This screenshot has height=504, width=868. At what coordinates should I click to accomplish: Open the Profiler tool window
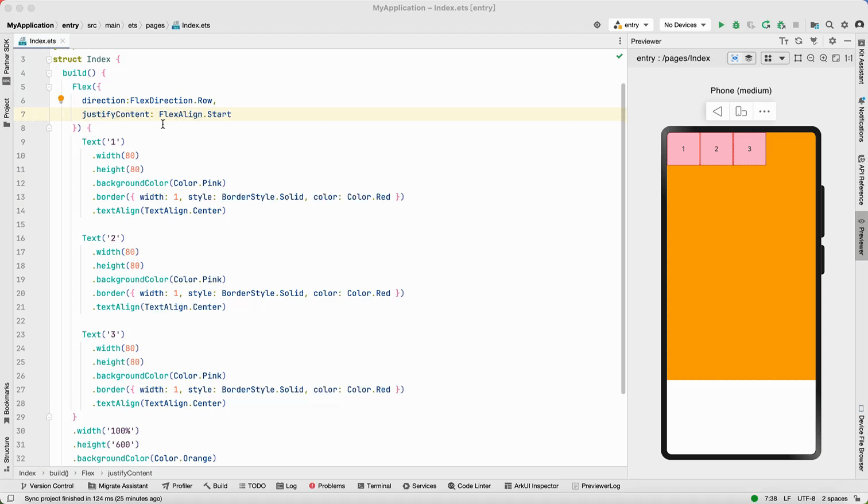tap(177, 486)
